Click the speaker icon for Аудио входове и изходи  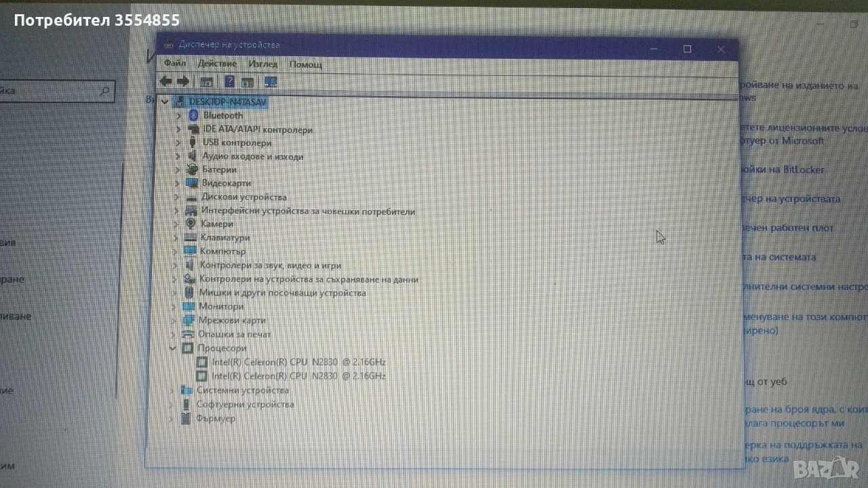[193, 157]
